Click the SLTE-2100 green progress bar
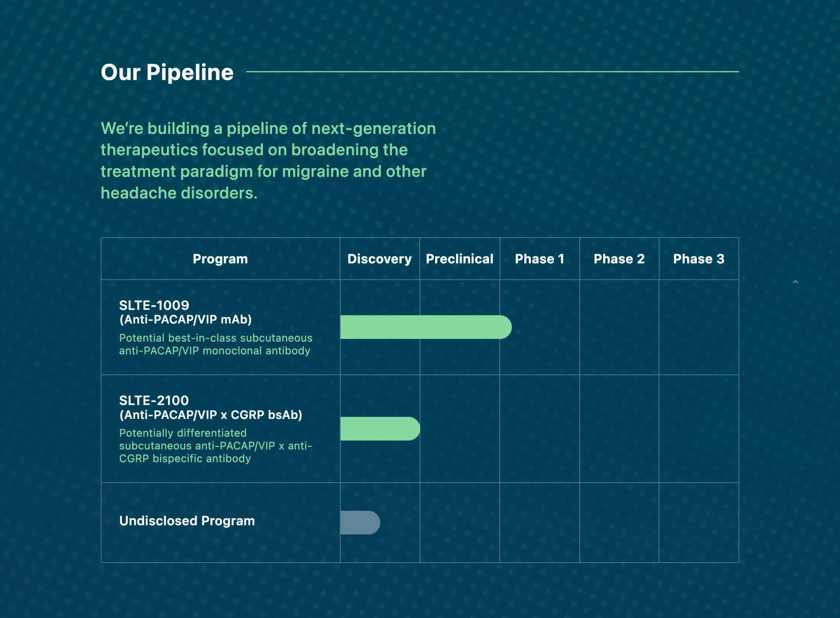 [380, 429]
